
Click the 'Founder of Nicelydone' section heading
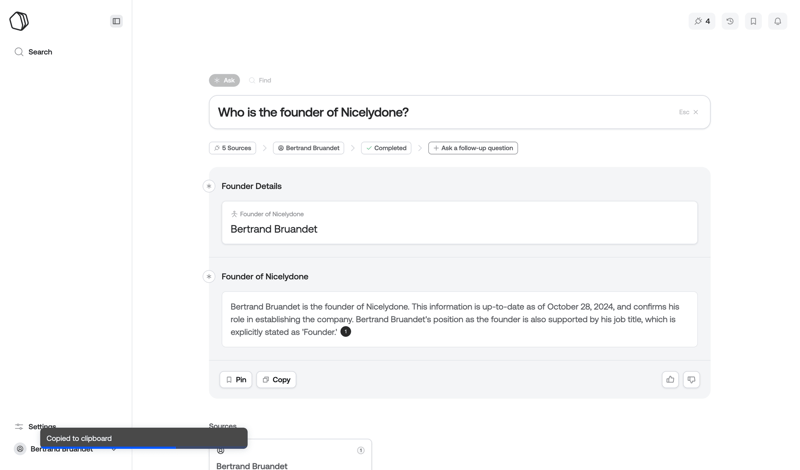[x=265, y=277]
